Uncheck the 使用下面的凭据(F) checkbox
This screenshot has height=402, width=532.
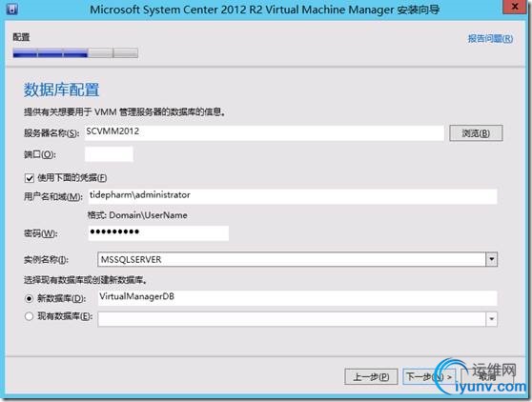tap(30, 178)
